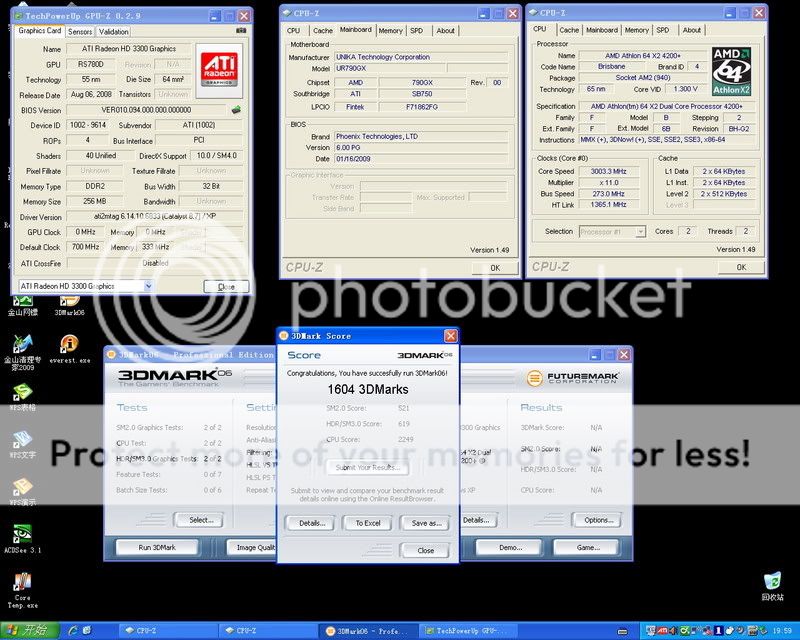Switch to the Sensors tab in GPU-Z
This screenshot has width=800, height=640.
pos(80,31)
